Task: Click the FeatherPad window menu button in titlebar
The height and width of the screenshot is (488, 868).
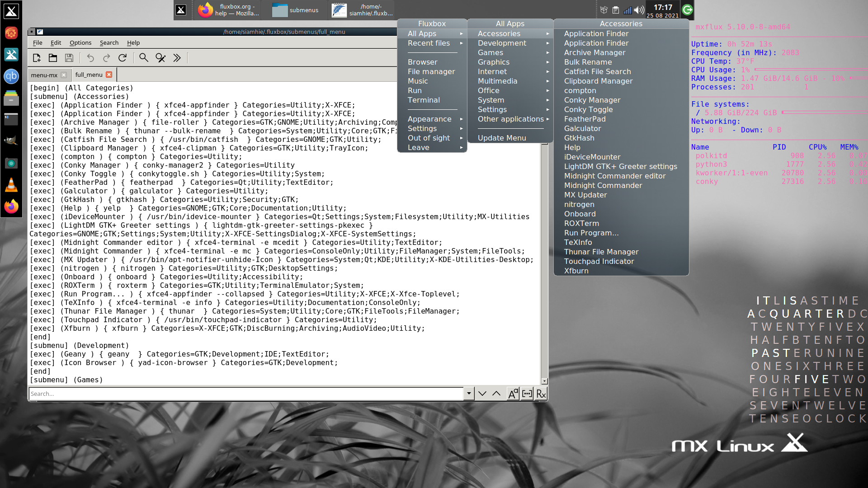Action: (x=31, y=32)
